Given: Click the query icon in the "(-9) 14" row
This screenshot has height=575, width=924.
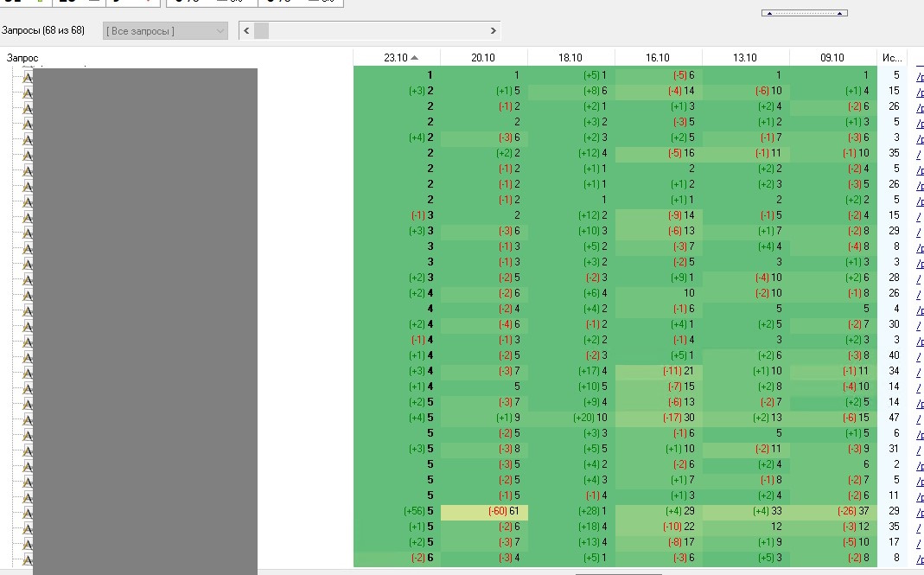Looking at the screenshot, I should pyautogui.click(x=27, y=216).
